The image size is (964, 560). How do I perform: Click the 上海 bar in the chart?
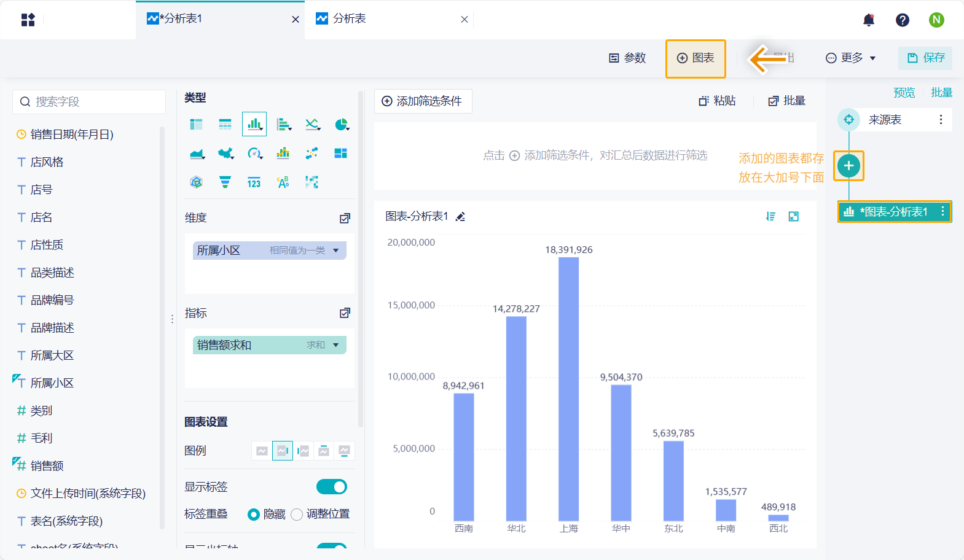tap(568, 389)
